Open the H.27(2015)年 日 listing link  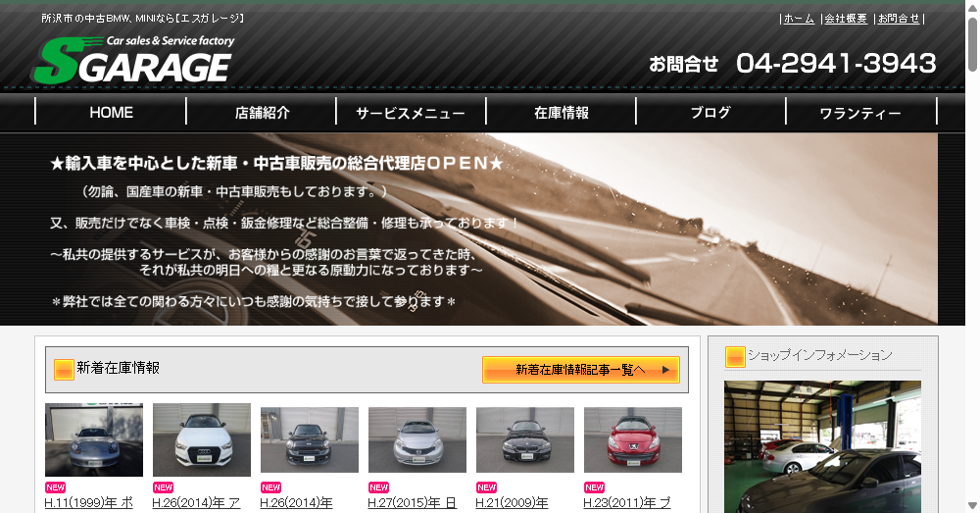412,503
